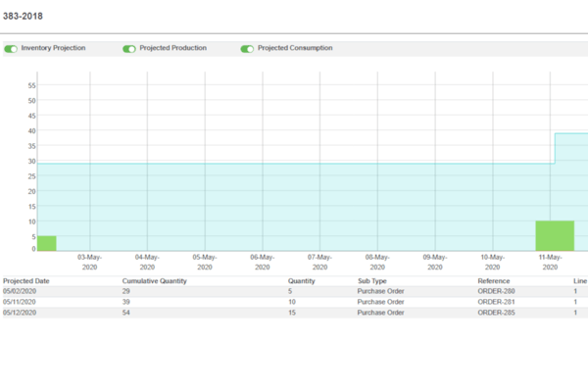Click Purchase Order in the ORDER-281 row

point(380,302)
